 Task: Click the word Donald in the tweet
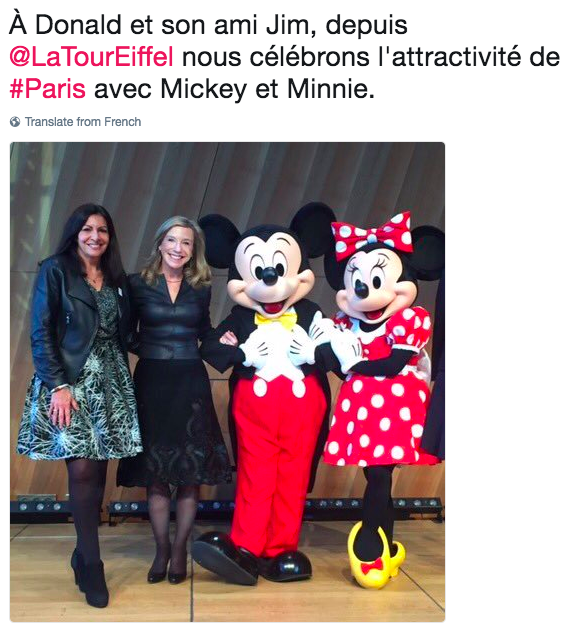78,25
